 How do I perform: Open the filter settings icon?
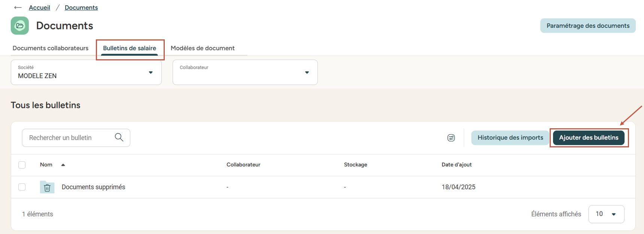pos(451,138)
